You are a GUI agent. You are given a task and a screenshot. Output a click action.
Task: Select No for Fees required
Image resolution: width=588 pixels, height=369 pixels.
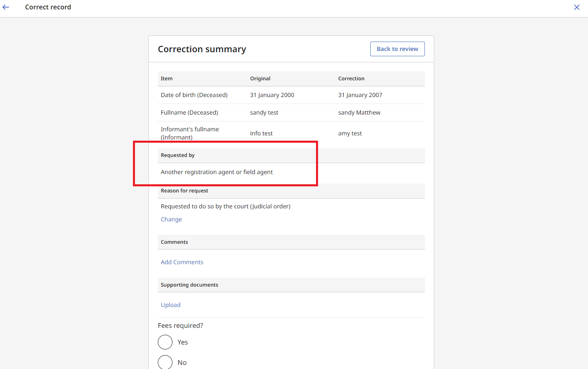point(165,362)
